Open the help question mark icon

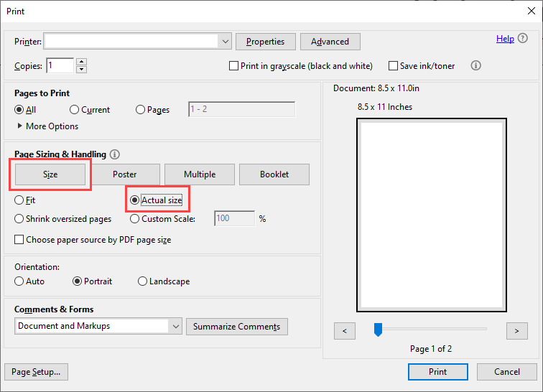click(x=523, y=39)
